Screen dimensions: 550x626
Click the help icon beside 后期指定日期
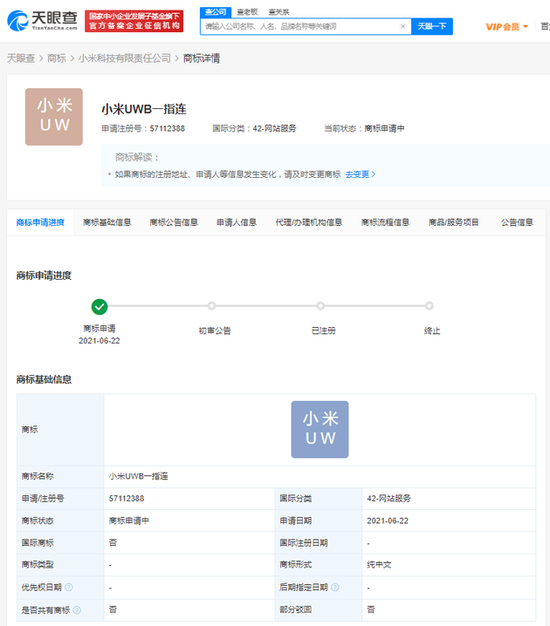335,587
